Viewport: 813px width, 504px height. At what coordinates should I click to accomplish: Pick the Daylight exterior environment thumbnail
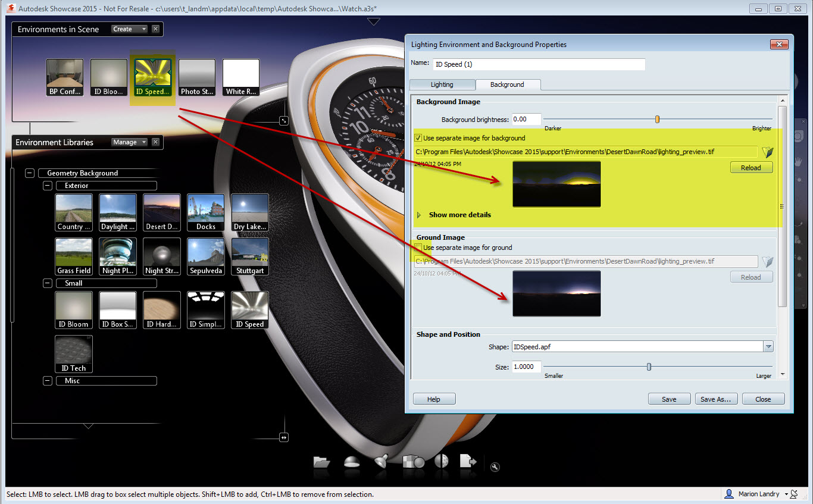click(x=118, y=212)
